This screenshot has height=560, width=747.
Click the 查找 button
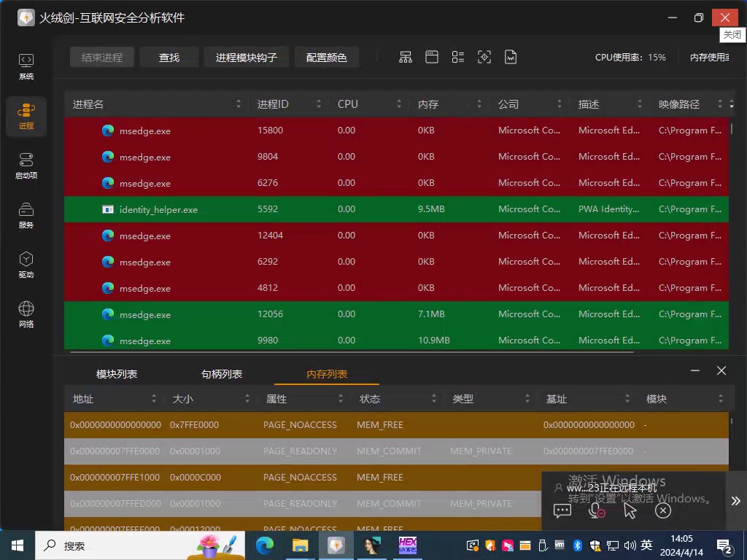coord(169,58)
